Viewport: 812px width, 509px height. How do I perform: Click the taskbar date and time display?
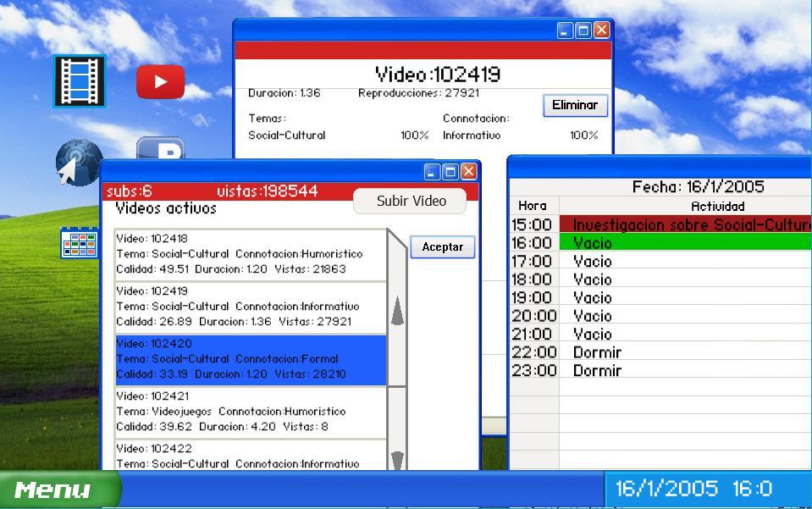click(x=693, y=489)
